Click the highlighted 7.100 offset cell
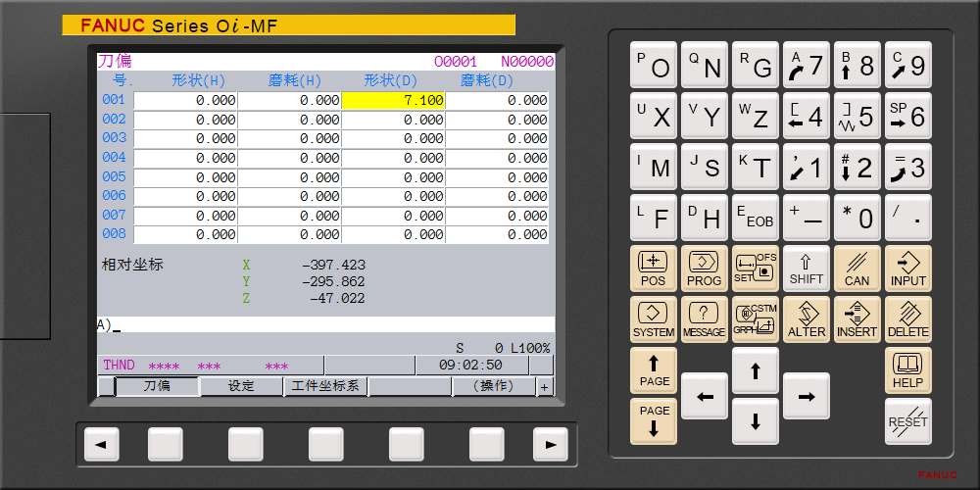The width and height of the screenshot is (980, 490). tap(393, 101)
